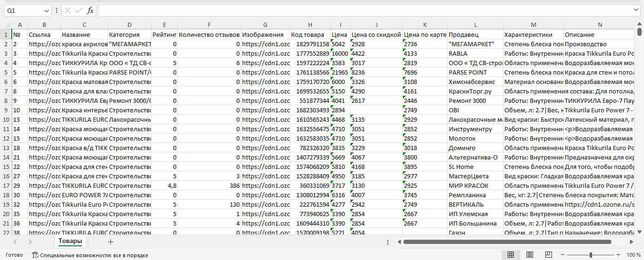Click the 'Характеристики' header cell
Image resolution: width=644 pixels, height=260 pixels.
(x=534, y=34)
